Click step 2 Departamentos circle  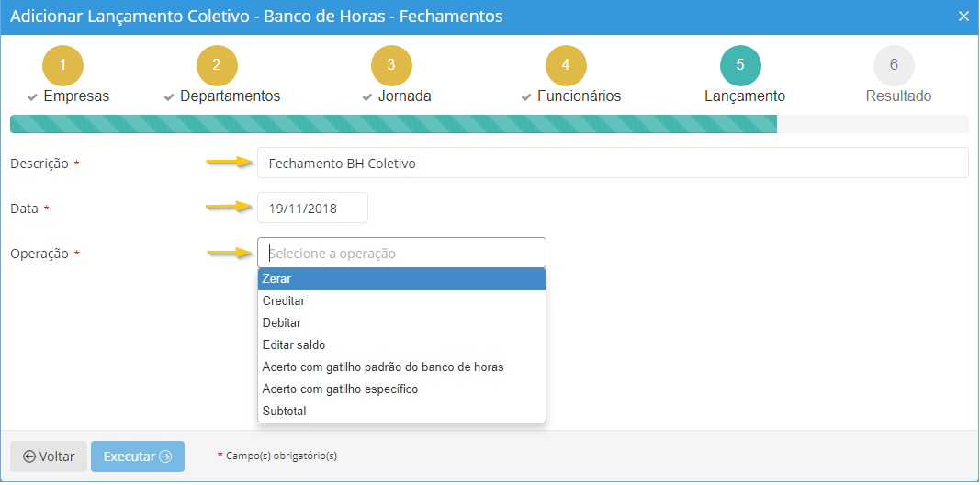coord(217,65)
